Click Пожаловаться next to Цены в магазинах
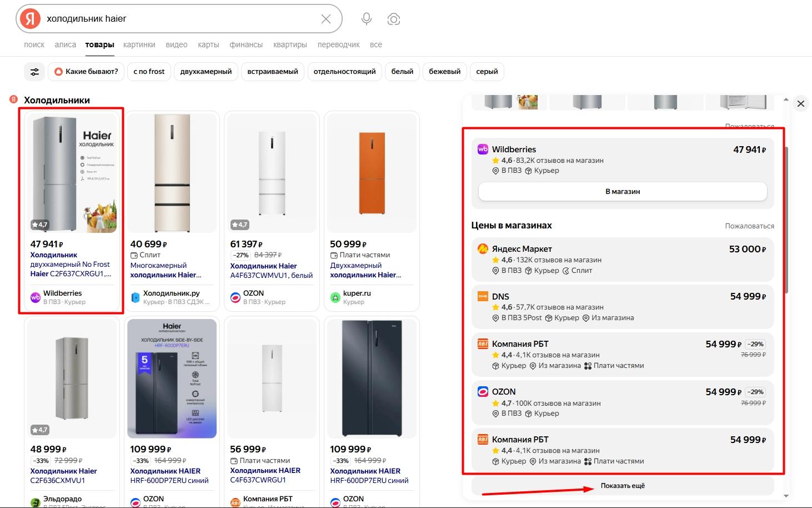Screen dimensions: 812x508 coord(749,226)
